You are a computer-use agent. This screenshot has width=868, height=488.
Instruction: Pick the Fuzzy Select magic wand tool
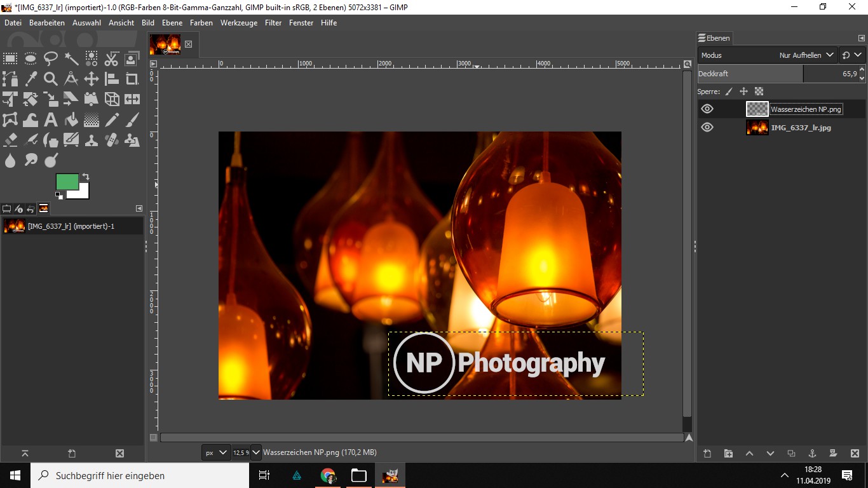[x=71, y=59]
